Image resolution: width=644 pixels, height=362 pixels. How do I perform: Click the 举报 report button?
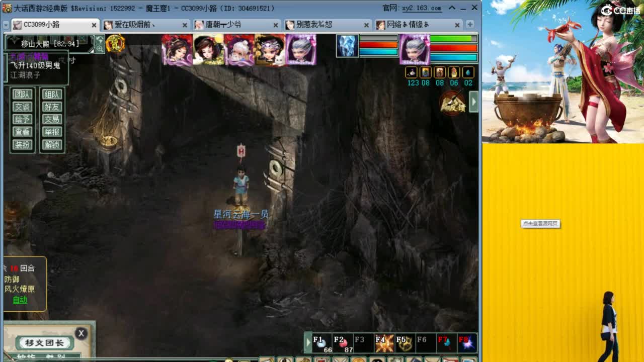click(52, 132)
